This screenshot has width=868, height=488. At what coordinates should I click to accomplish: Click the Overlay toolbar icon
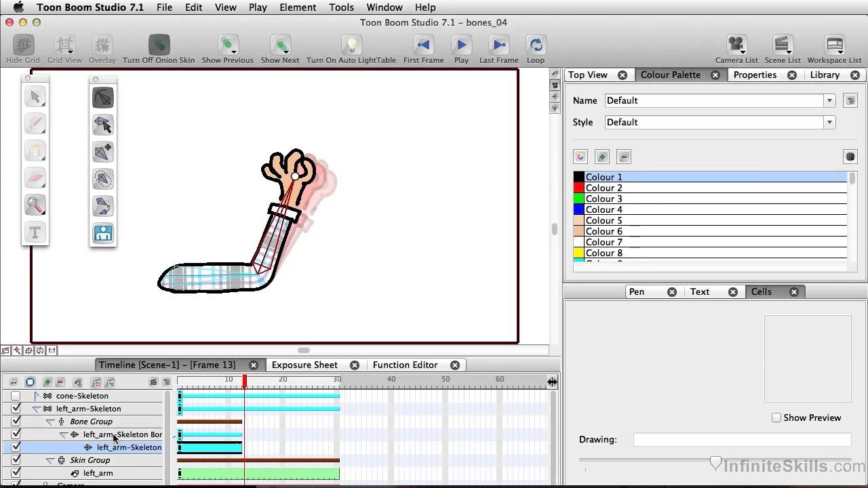[102, 45]
